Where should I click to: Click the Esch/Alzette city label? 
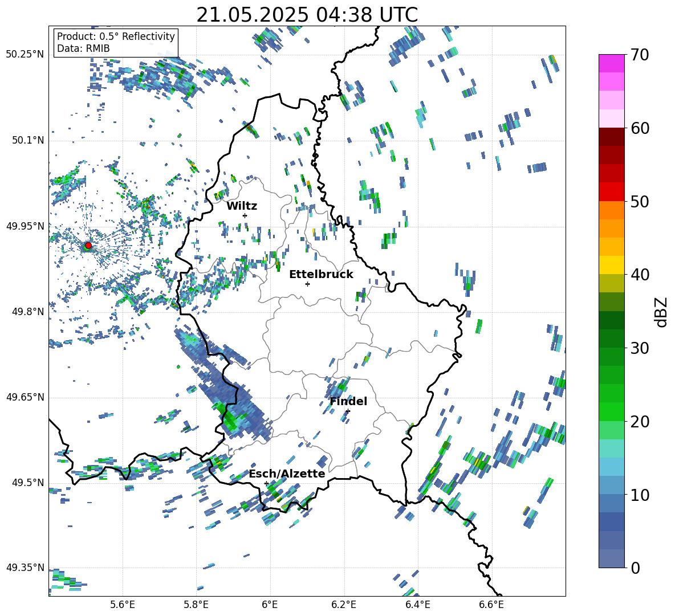point(287,474)
